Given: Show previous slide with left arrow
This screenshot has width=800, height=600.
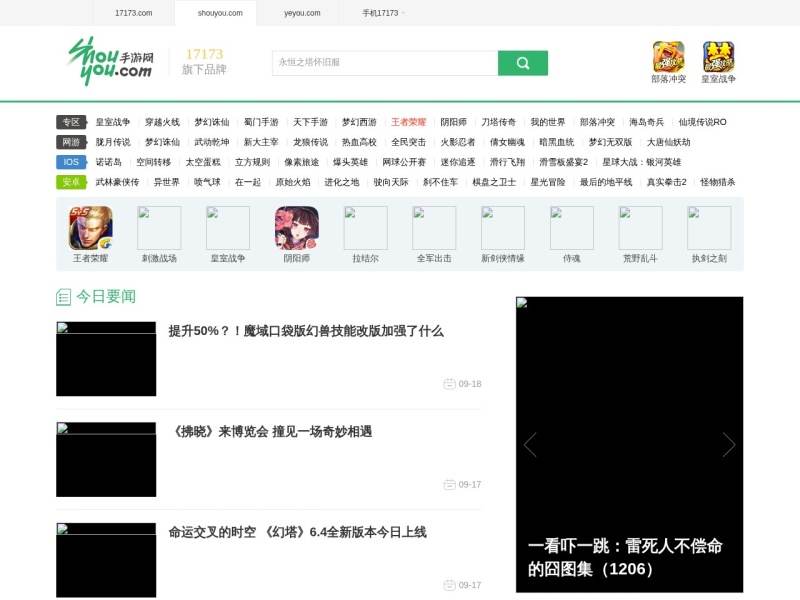Looking at the screenshot, I should [530, 444].
